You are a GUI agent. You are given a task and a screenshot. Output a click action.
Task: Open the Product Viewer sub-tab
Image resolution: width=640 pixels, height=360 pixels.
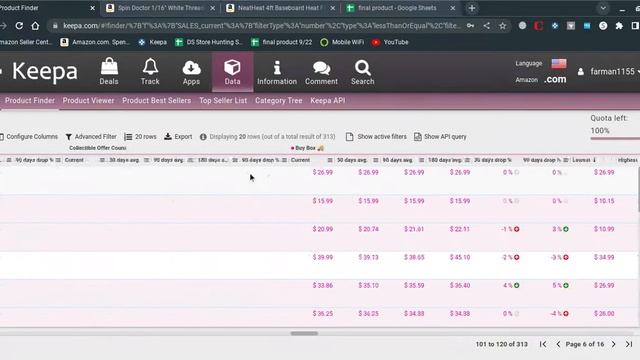(x=88, y=100)
